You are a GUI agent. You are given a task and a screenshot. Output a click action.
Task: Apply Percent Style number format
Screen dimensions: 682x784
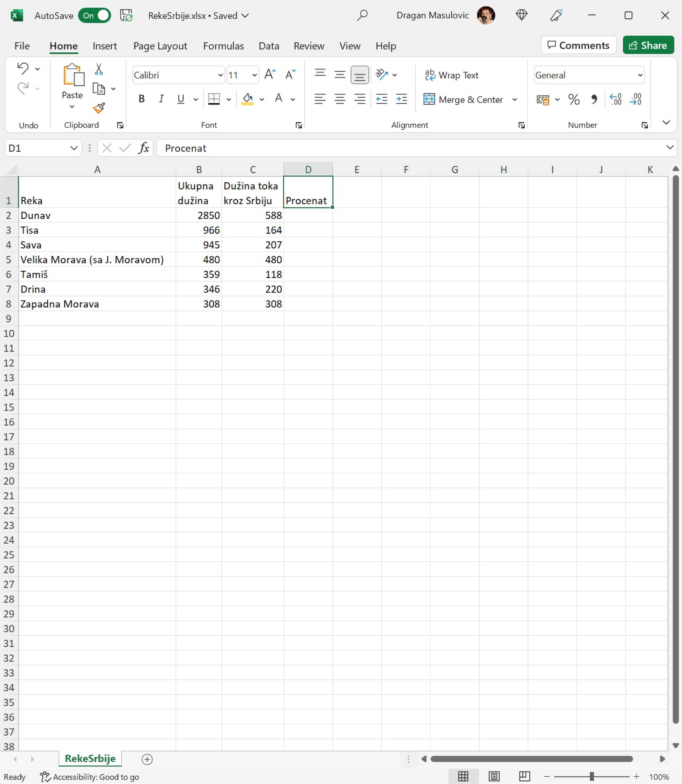(574, 100)
